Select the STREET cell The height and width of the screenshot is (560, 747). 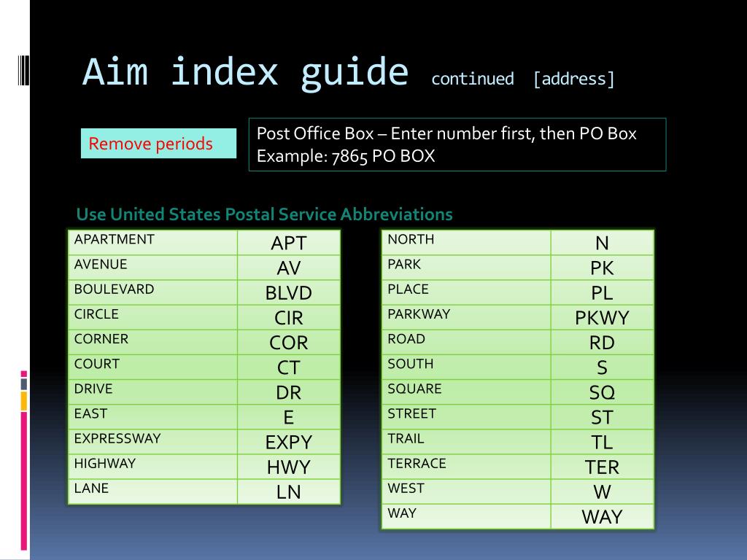click(466, 417)
